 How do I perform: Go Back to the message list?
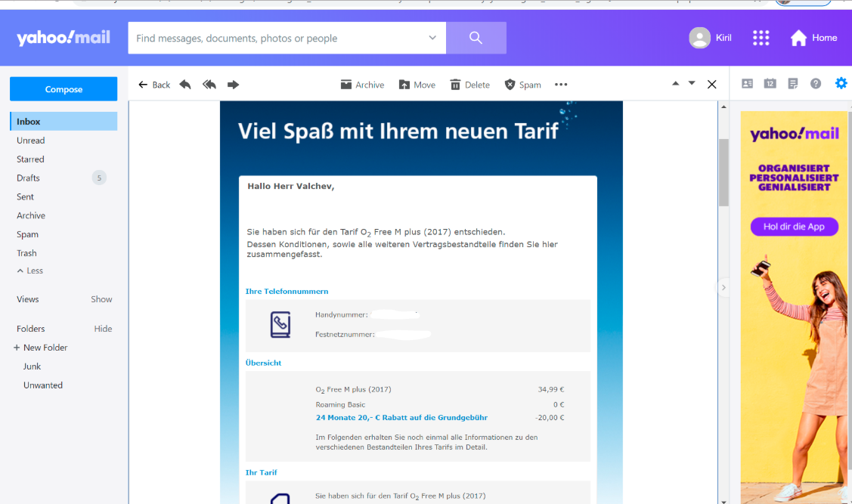click(x=153, y=85)
